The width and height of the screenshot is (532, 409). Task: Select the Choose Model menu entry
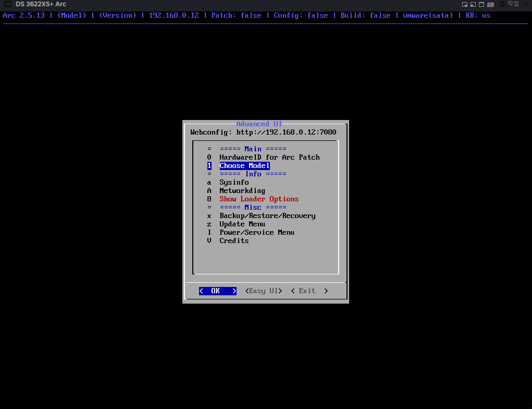tap(244, 166)
